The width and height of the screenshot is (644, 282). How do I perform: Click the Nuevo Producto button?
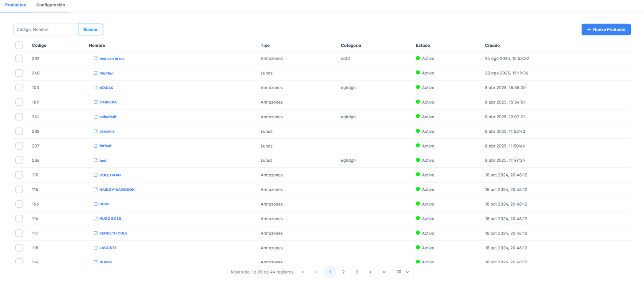click(606, 29)
